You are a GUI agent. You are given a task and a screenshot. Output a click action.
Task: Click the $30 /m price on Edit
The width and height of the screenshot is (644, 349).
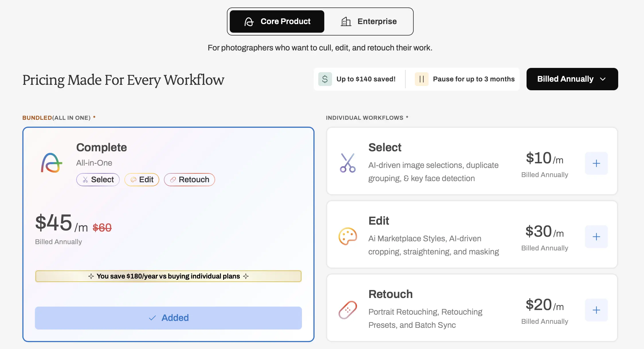click(x=545, y=232)
